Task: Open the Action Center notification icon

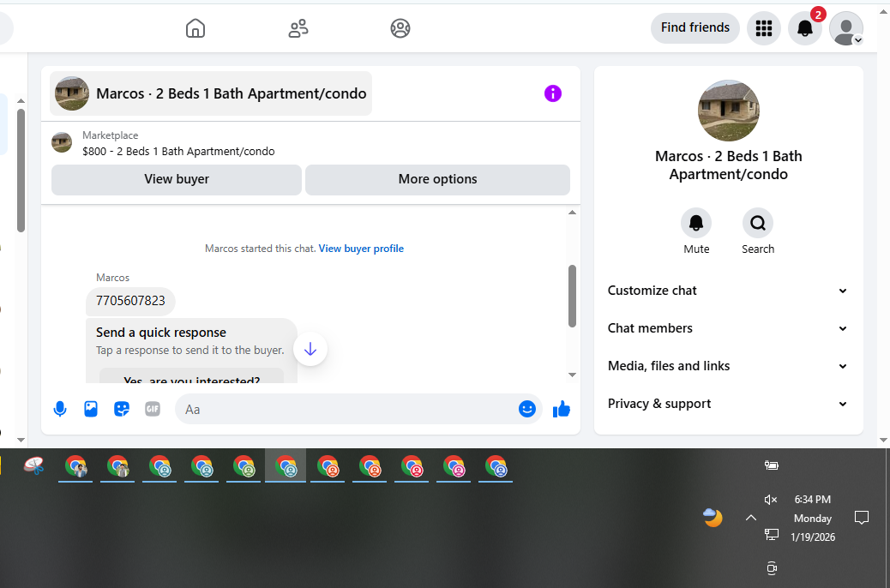Action: [x=862, y=518]
